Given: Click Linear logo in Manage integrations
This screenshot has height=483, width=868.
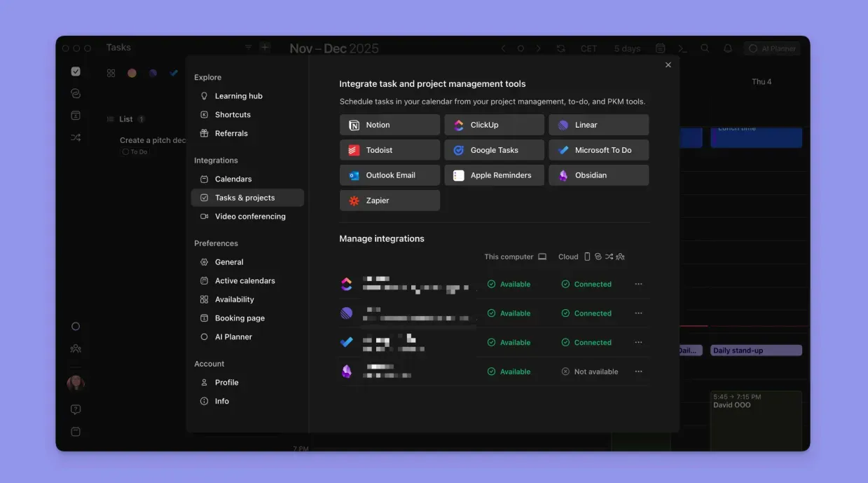Looking at the screenshot, I should [346, 313].
